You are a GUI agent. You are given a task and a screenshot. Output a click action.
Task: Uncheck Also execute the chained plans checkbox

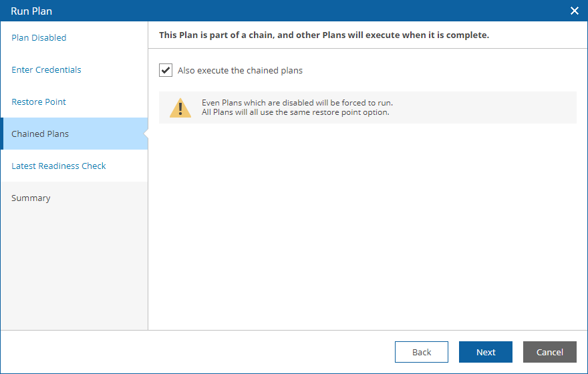[x=166, y=70]
